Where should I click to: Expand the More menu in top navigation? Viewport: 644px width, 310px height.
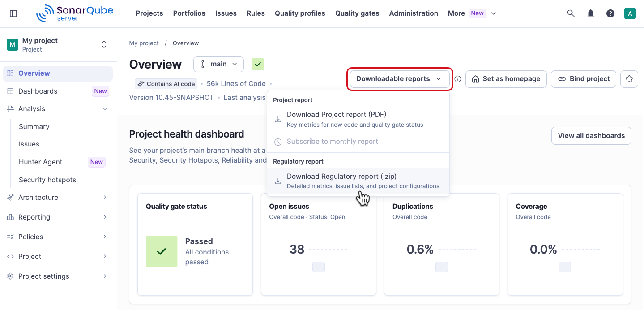tap(472, 13)
